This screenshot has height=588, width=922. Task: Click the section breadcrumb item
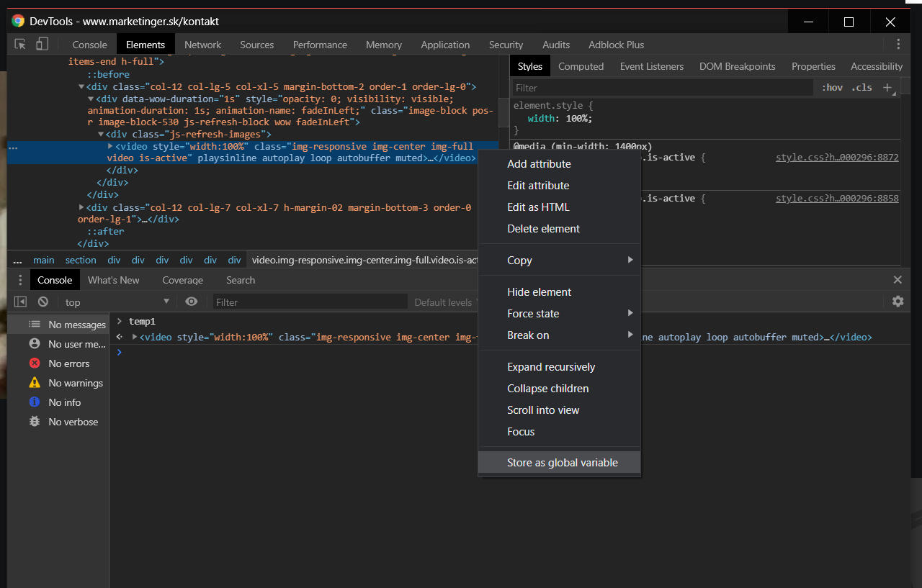(81, 260)
